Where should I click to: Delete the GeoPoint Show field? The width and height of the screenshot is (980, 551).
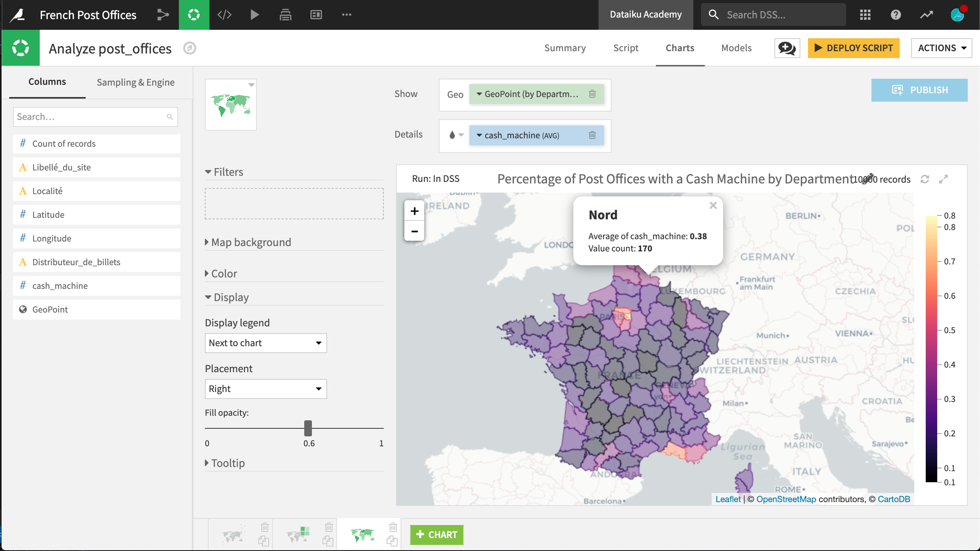592,94
